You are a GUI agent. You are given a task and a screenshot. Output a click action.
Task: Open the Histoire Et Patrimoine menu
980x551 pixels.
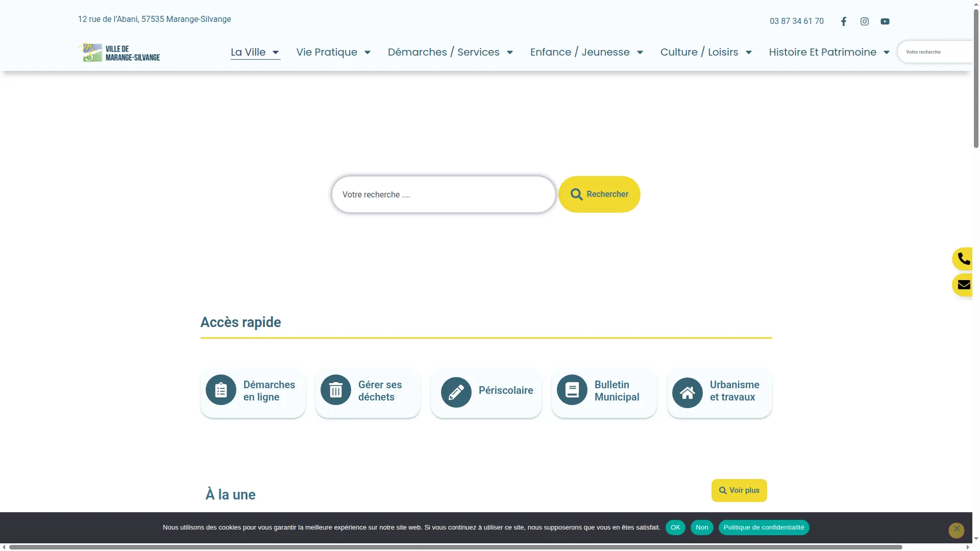tap(823, 52)
